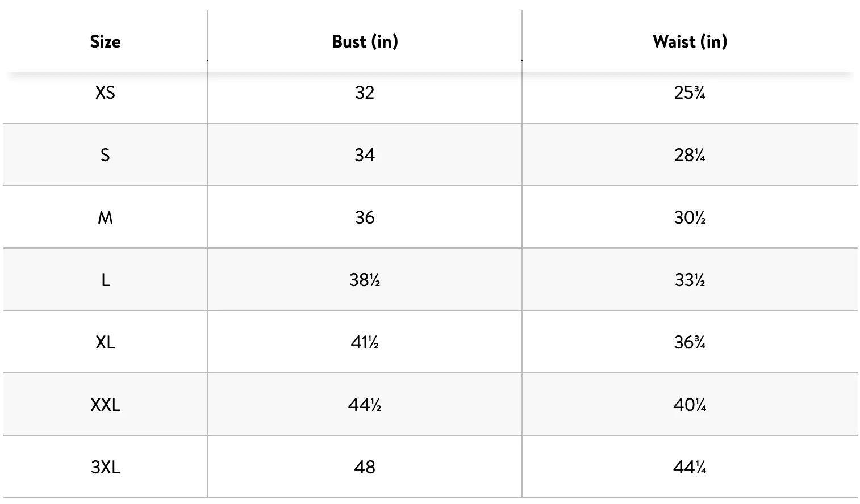This screenshot has width=860, height=504.
Task: Select the L size row label
Action: pyautogui.click(x=105, y=280)
